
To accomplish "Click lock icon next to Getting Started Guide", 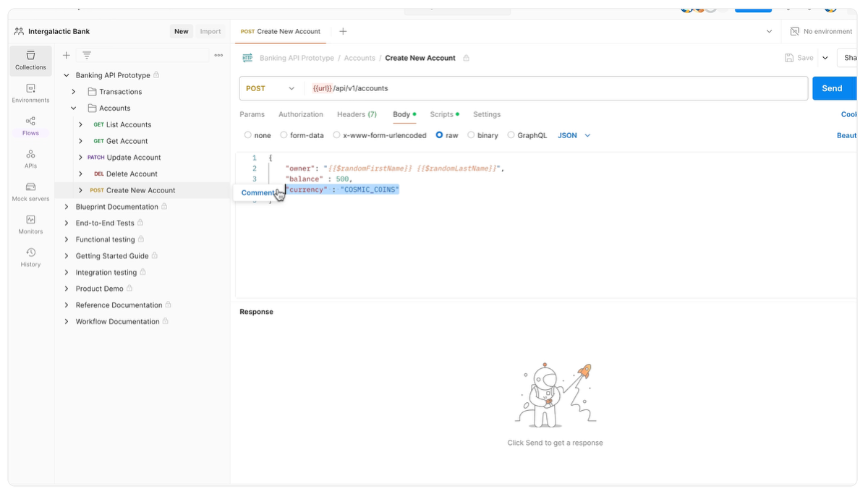I will (154, 256).
